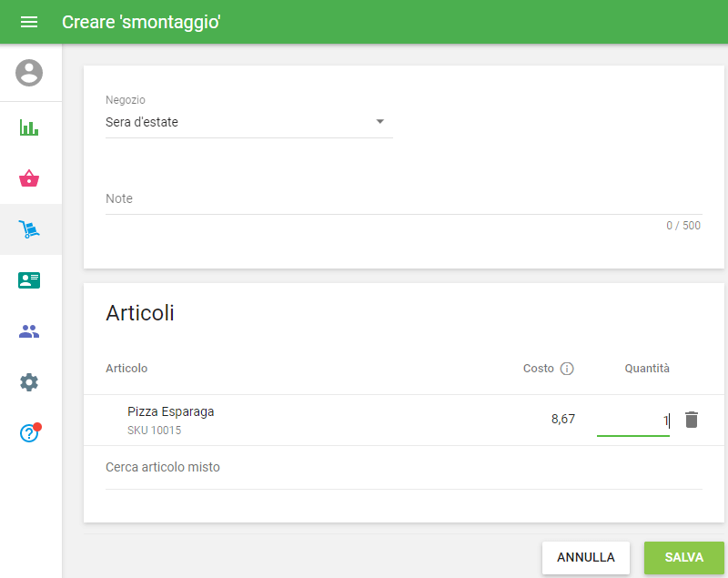Click the Quantità field for Pizza Esparaga
The image size is (728, 578).
632,421
